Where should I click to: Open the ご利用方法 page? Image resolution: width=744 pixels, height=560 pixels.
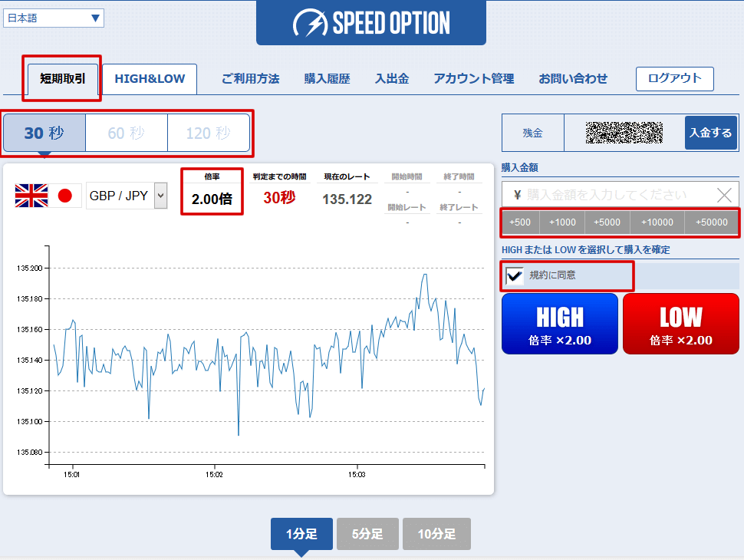tap(251, 79)
